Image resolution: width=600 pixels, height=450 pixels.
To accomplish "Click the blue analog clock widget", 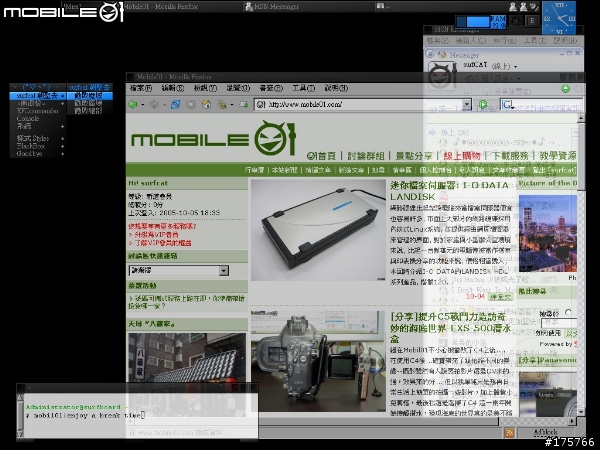I will click(559, 18).
